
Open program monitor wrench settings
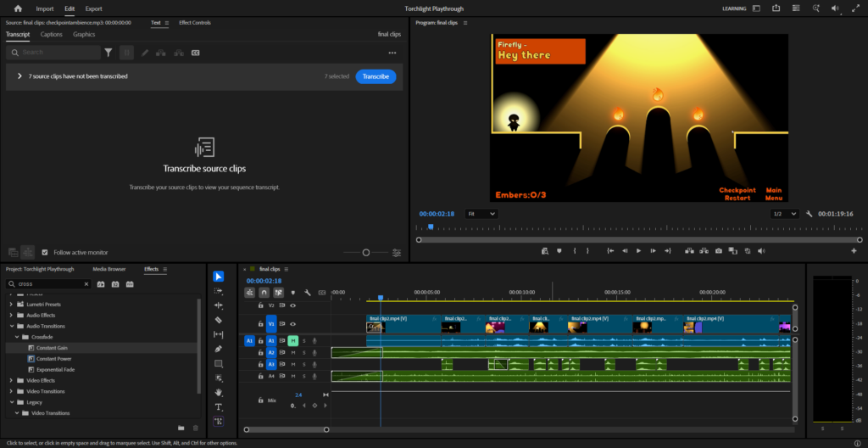(x=810, y=214)
